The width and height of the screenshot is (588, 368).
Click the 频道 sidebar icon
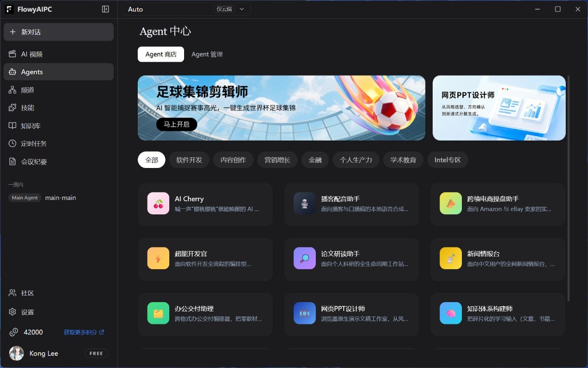13,90
